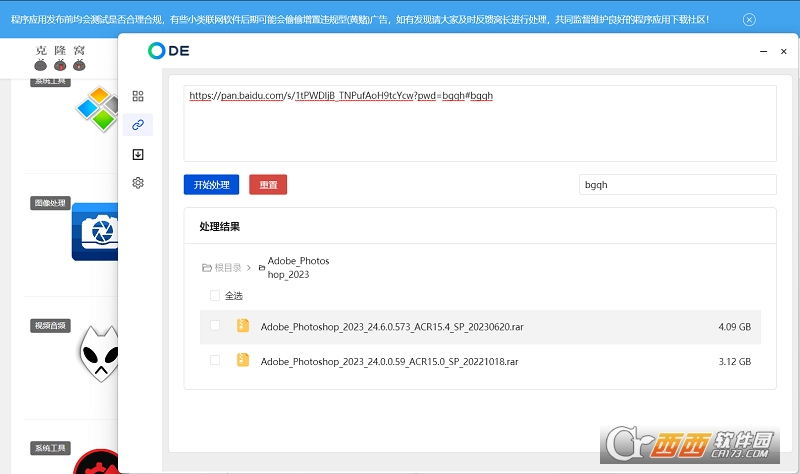Screen dimensions: 800x474
Task: Open the blue camera app icon in background page
Action: [95, 232]
